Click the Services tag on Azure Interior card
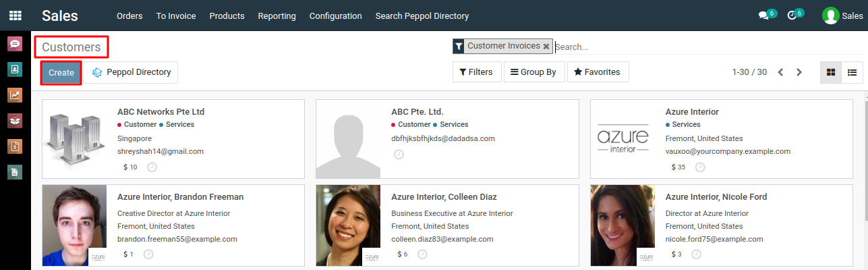This screenshot has width=868, height=270. pos(683,124)
